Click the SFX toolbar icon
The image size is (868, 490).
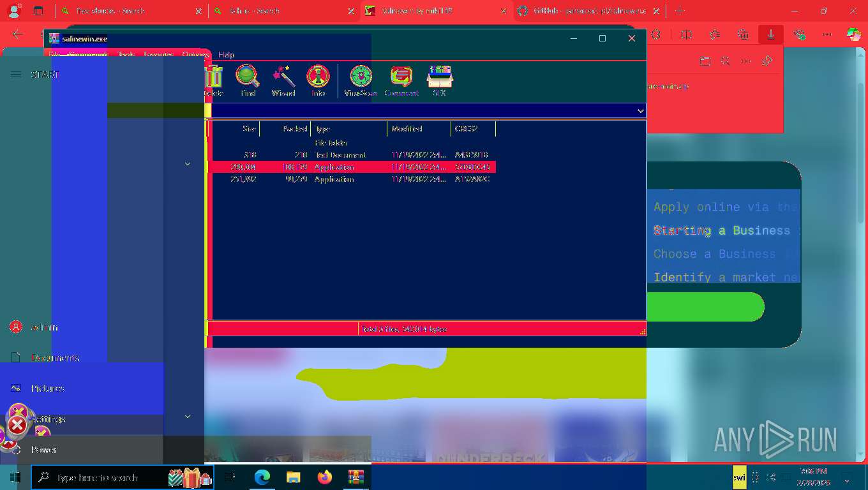click(439, 81)
